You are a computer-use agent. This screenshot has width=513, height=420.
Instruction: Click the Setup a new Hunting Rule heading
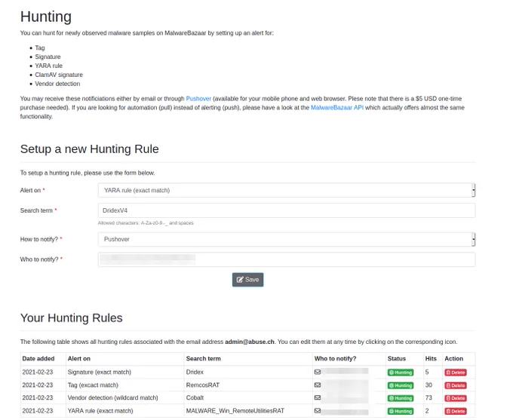click(x=90, y=149)
